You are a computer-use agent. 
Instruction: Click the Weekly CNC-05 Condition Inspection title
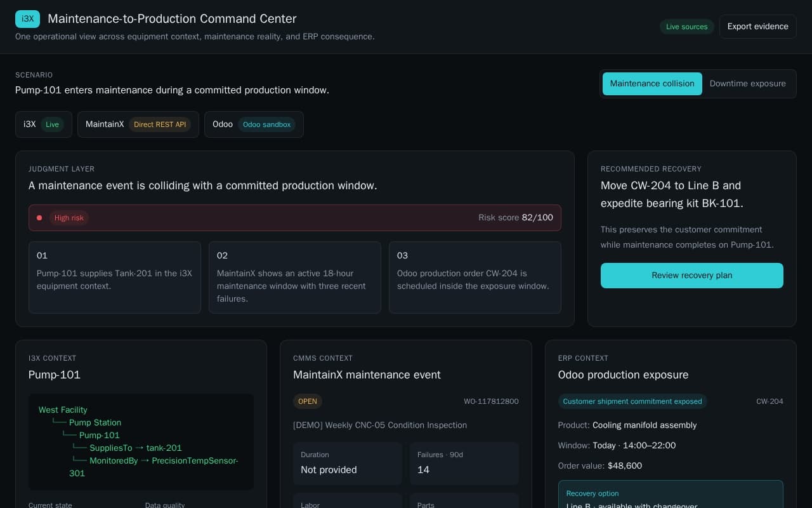point(380,425)
